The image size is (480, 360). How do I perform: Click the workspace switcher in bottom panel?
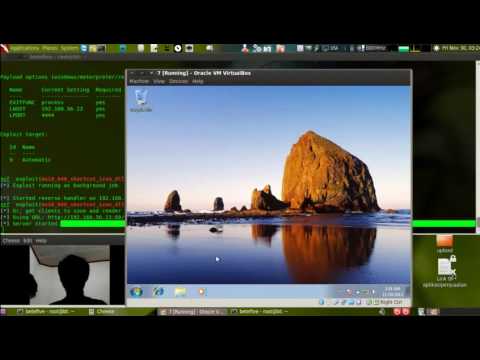click(433, 312)
